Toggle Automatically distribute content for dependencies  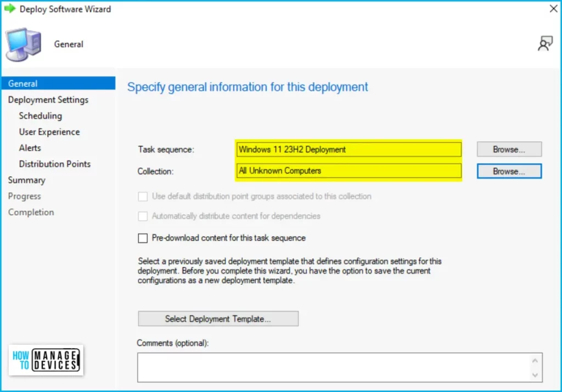coord(143,216)
